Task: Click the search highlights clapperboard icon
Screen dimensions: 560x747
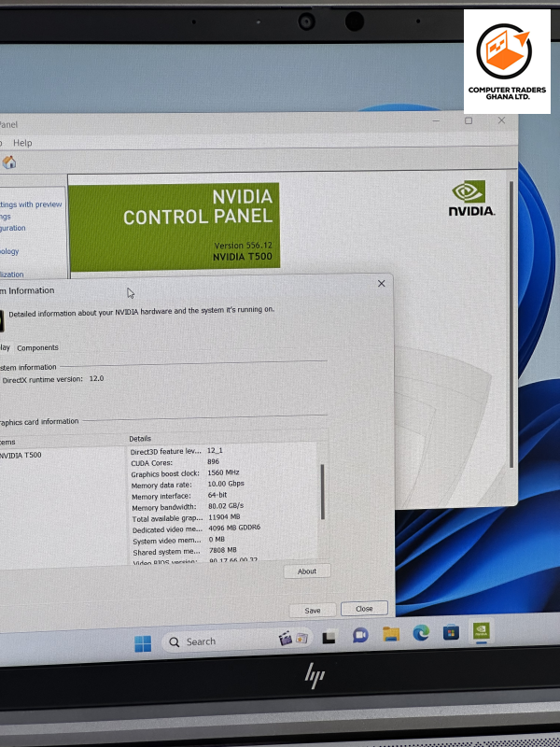Action: click(x=285, y=639)
